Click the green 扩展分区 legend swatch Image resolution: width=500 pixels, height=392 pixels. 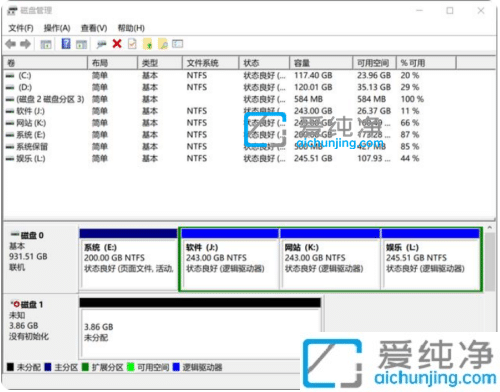pyautogui.click(x=85, y=367)
